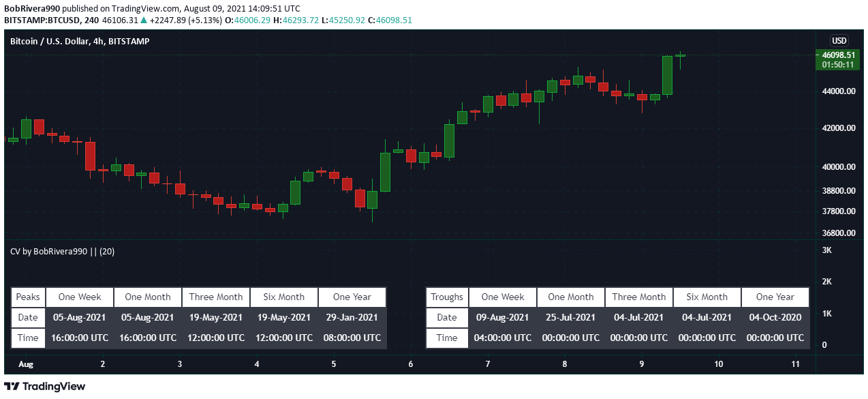Click Troughs One Month date 25-Jul-2021

(571, 317)
